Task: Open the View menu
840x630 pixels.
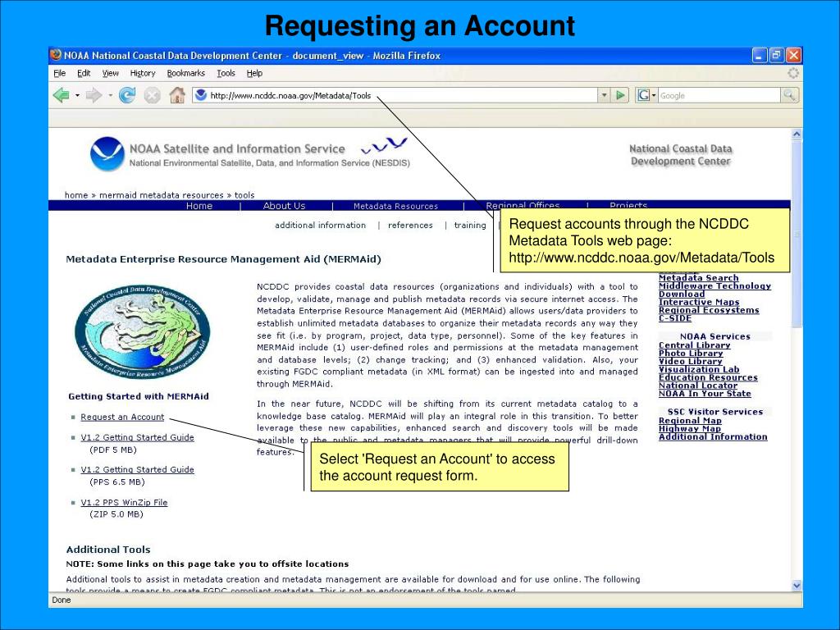Action: coord(111,73)
